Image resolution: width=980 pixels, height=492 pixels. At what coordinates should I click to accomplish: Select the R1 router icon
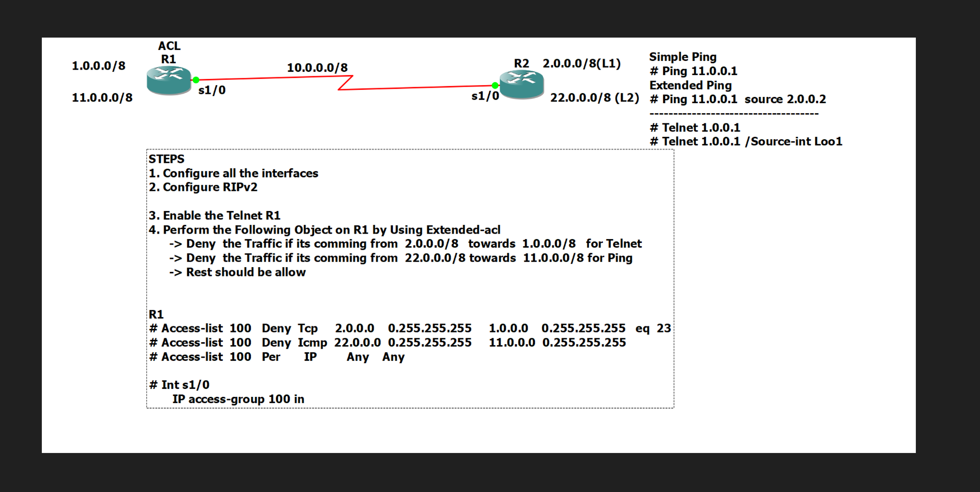coord(169,80)
